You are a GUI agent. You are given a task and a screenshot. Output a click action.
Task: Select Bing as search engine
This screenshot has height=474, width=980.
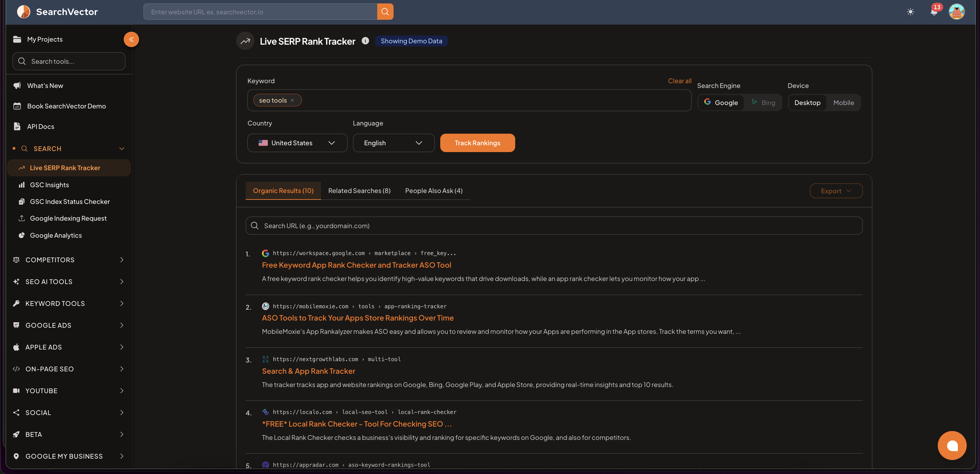coord(763,102)
